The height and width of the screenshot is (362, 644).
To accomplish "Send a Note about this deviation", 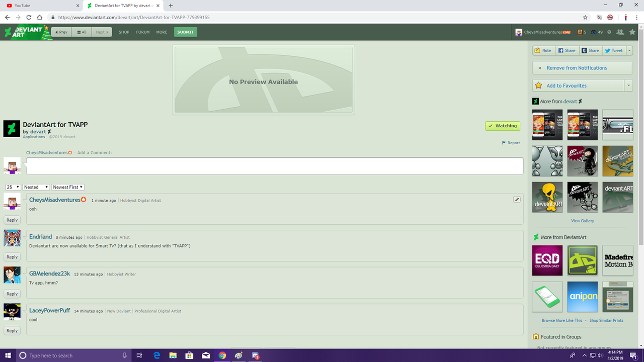I will point(543,50).
